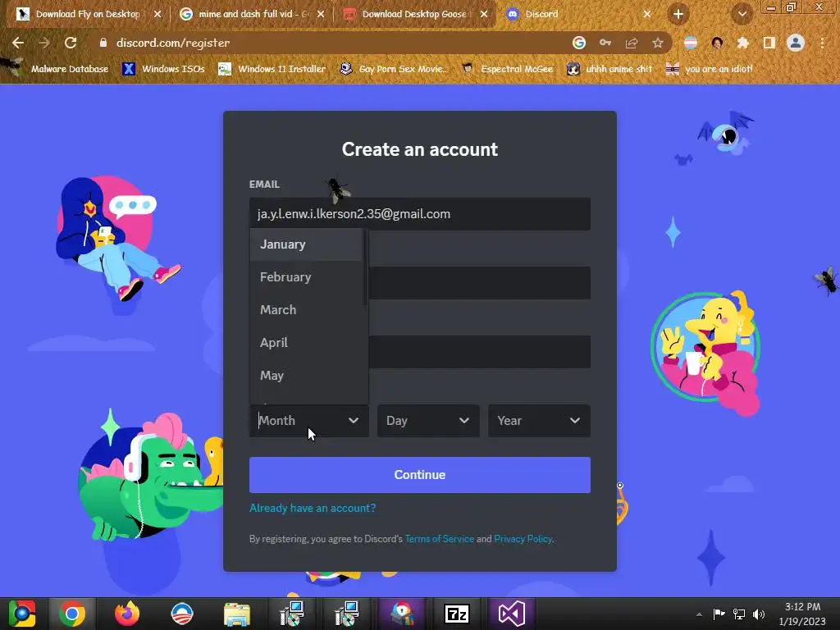
Task: Bookmark this page with the star icon
Action: tap(658, 43)
